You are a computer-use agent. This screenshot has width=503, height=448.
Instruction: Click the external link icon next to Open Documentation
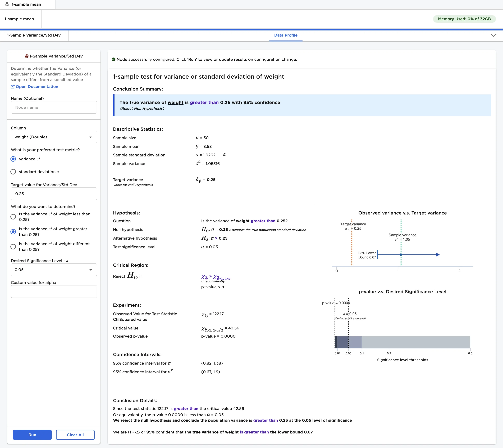(x=13, y=87)
